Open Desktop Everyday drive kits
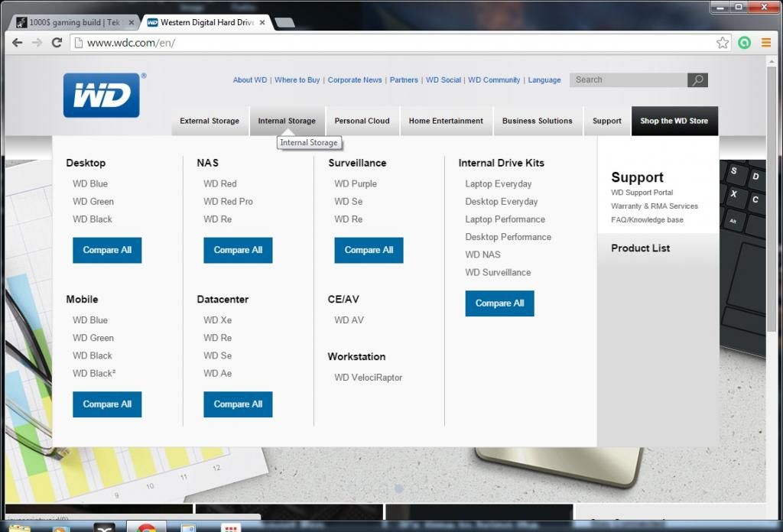 [x=502, y=202]
